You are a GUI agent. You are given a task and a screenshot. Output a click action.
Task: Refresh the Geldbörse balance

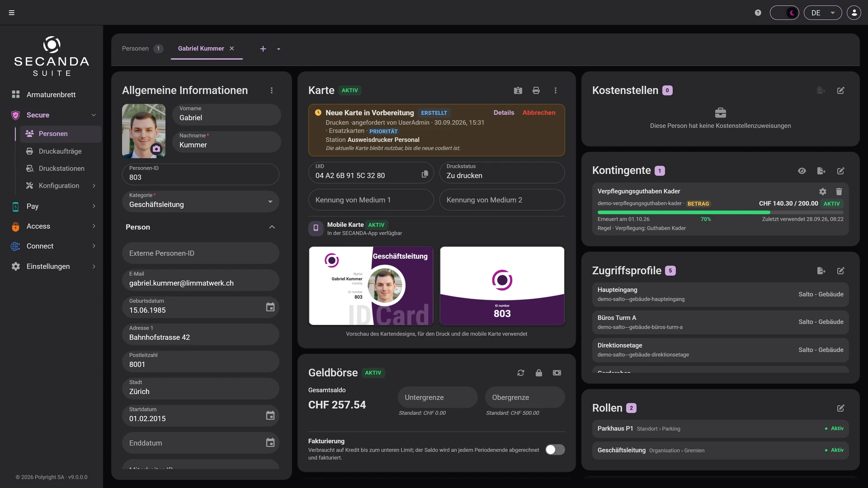coord(521,373)
